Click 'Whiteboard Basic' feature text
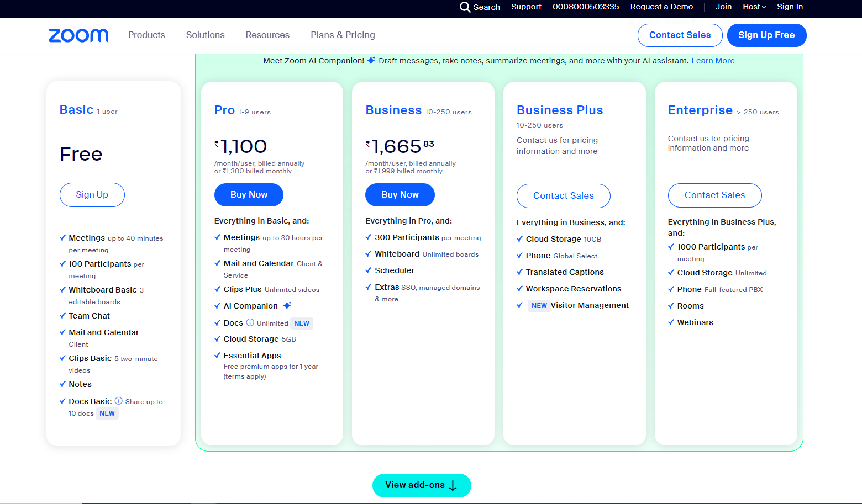This screenshot has height=504, width=862. click(103, 290)
